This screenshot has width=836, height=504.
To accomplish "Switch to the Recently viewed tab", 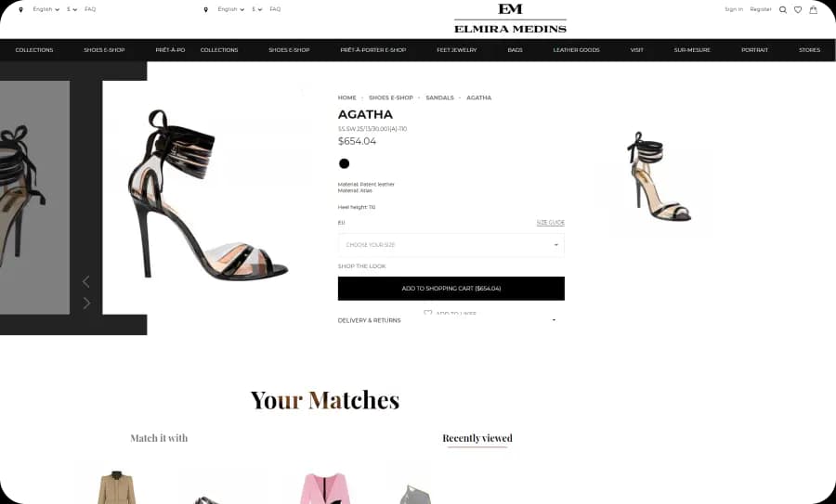I will 477,438.
